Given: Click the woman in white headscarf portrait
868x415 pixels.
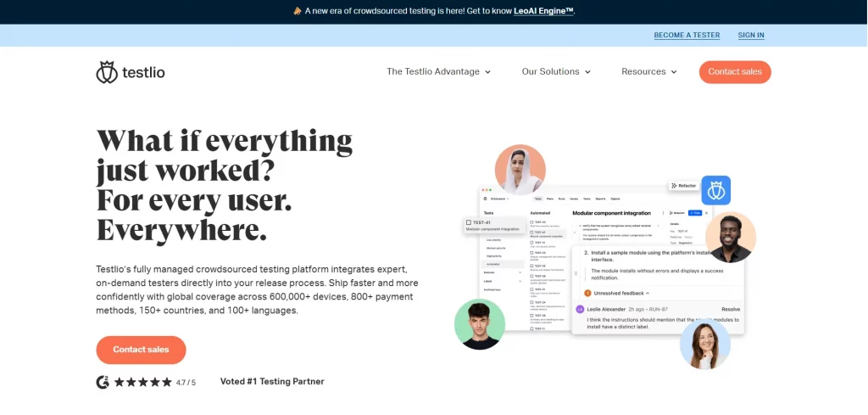Looking at the screenshot, I should pos(520,170).
